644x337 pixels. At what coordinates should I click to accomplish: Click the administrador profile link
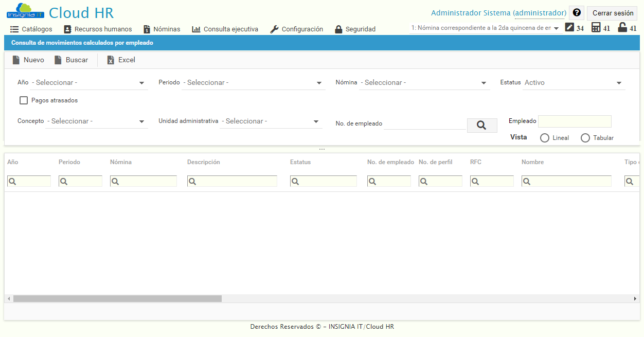point(539,12)
